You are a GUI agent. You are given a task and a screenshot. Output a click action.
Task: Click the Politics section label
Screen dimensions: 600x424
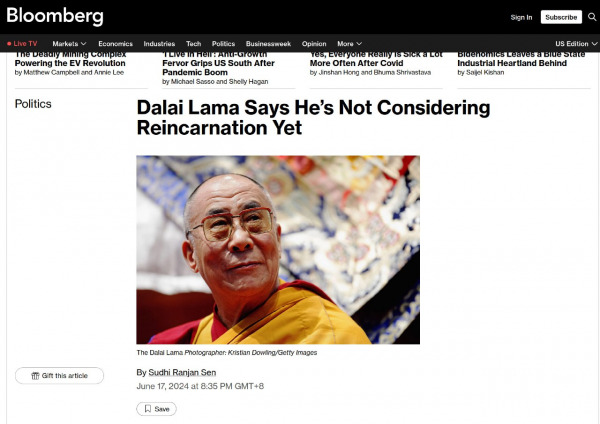[33, 104]
